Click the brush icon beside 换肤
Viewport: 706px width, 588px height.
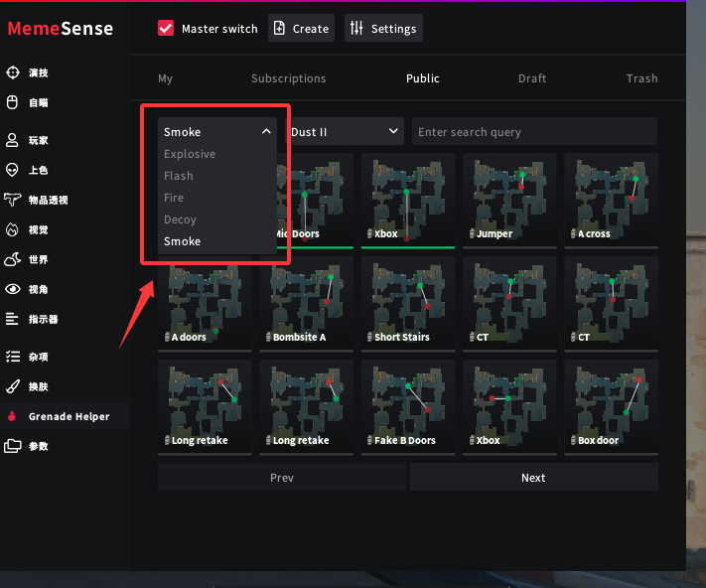(x=13, y=386)
